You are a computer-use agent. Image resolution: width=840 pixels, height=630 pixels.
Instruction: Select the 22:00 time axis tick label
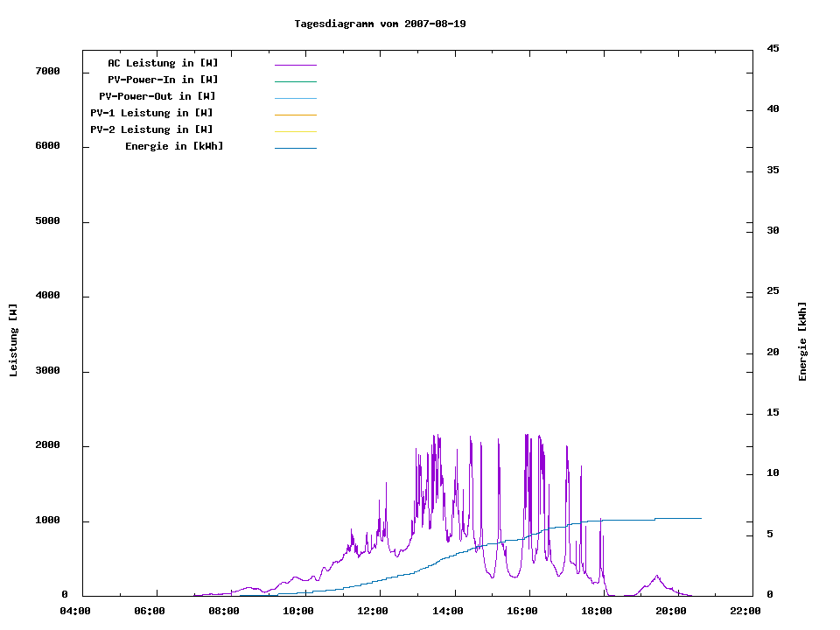(x=745, y=611)
